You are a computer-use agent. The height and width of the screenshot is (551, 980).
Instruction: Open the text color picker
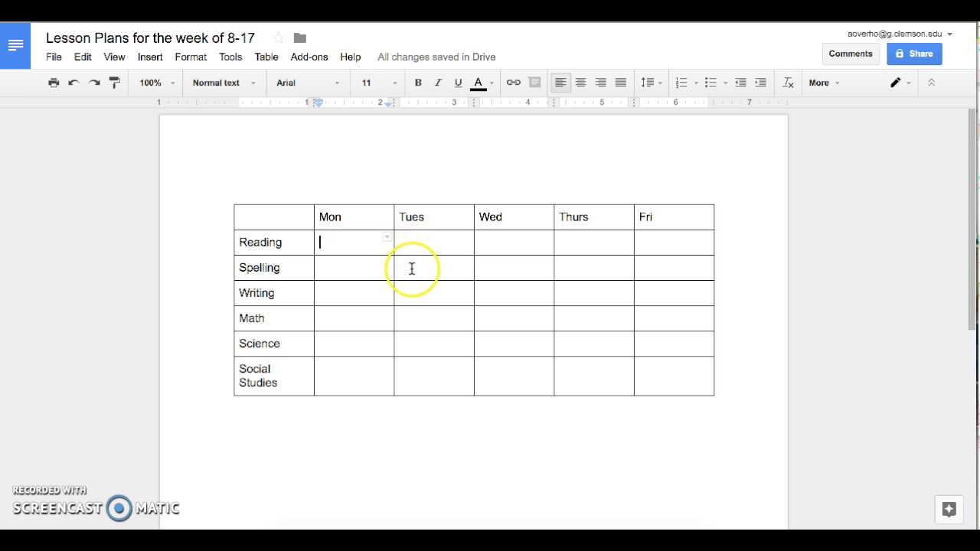click(482, 83)
